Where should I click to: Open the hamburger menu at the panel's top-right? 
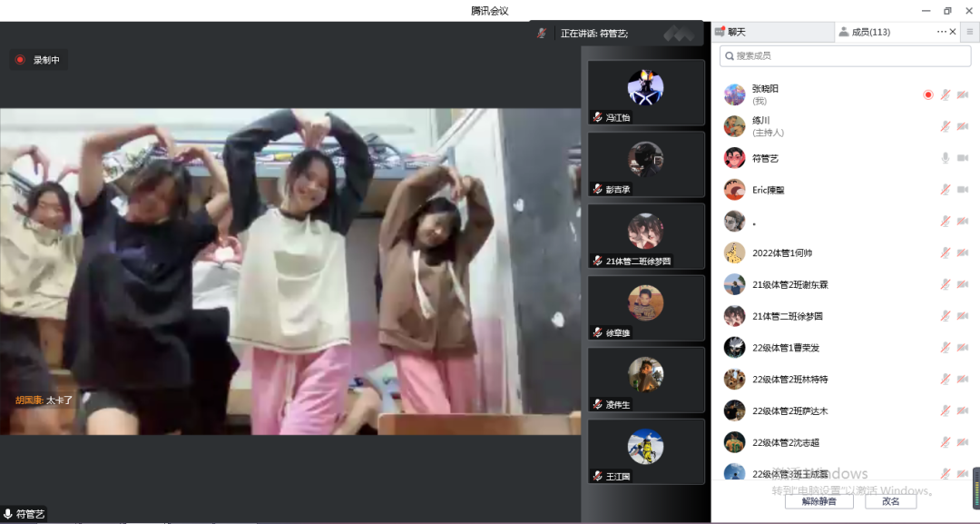[x=969, y=32]
